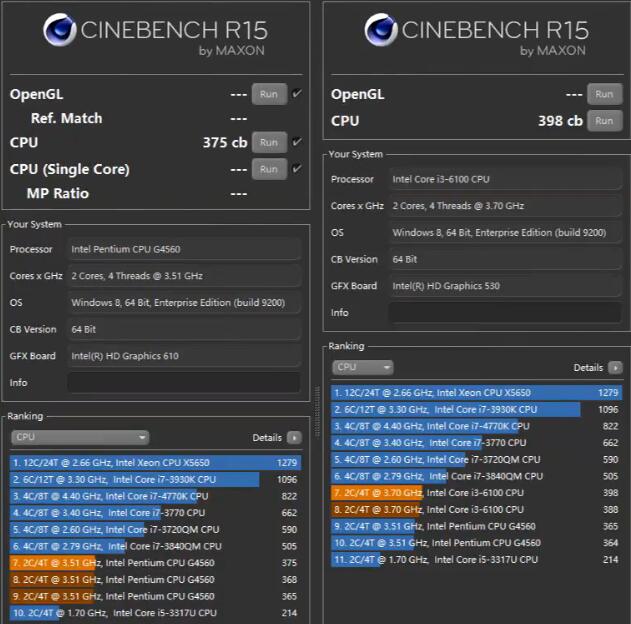Open the CPU ranking dropdown in right window
Image resolution: width=631 pixels, height=624 pixels.
click(363, 368)
